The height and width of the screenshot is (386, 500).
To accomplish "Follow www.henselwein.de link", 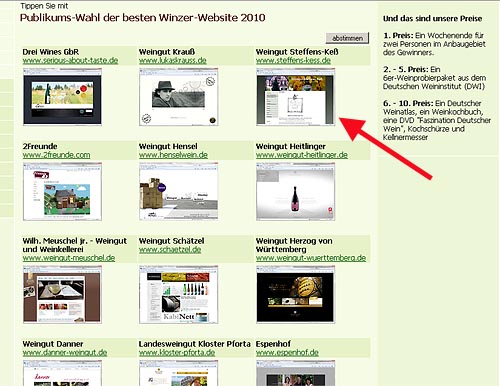I will click(173, 155).
